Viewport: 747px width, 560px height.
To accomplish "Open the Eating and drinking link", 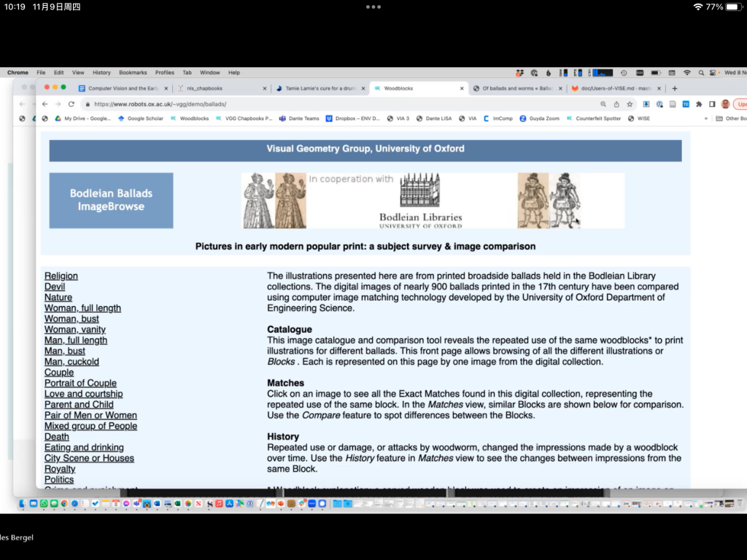I will tap(84, 448).
